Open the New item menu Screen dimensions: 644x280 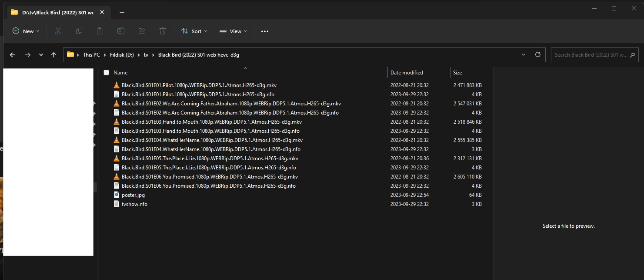click(x=26, y=31)
